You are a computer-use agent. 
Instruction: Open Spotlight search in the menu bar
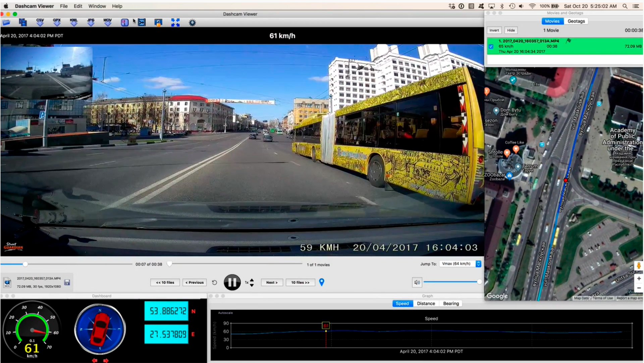[625, 6]
